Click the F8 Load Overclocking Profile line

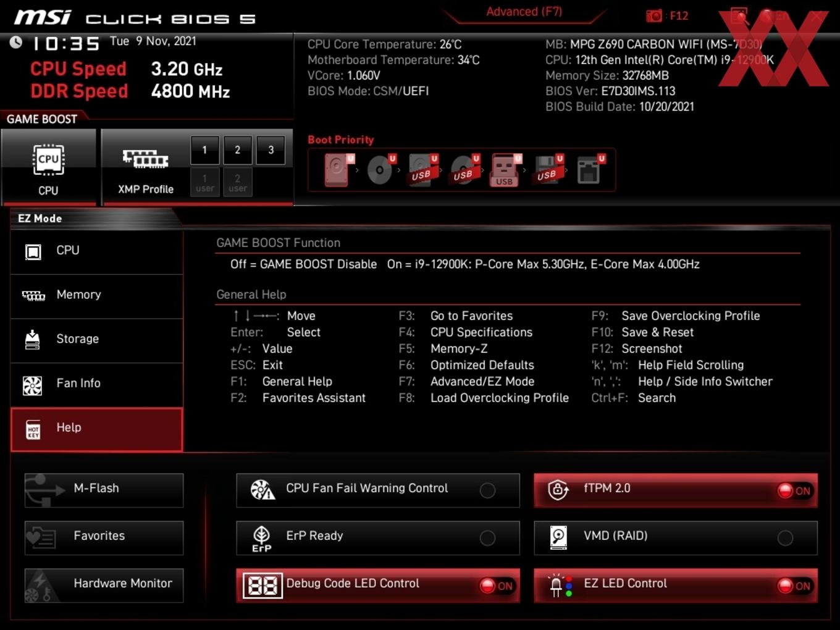[x=484, y=398]
